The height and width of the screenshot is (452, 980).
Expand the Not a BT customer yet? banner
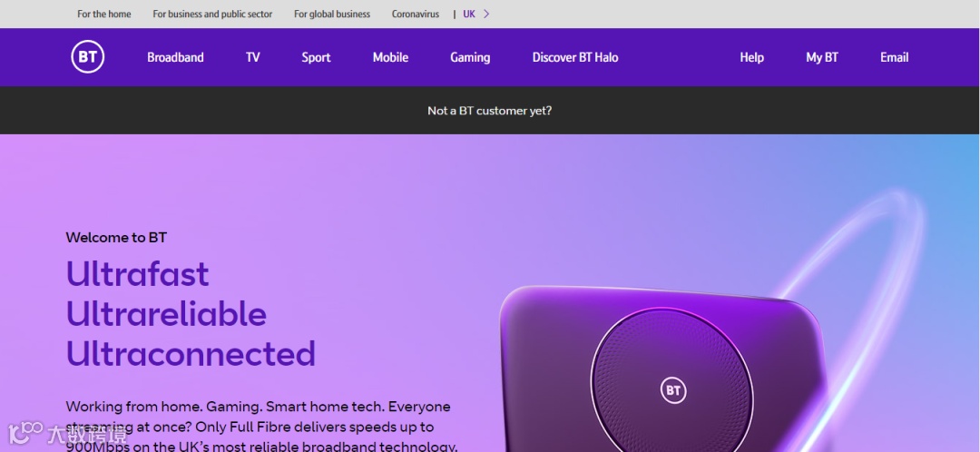[490, 111]
